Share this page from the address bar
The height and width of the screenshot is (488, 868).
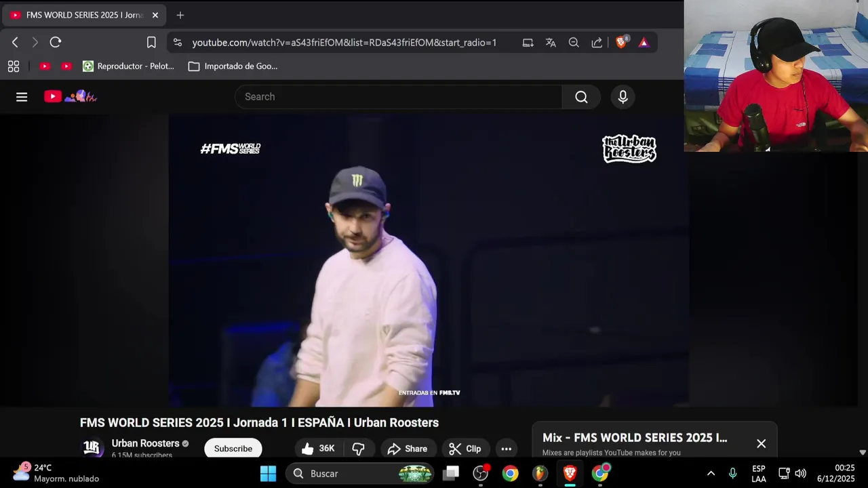point(597,43)
